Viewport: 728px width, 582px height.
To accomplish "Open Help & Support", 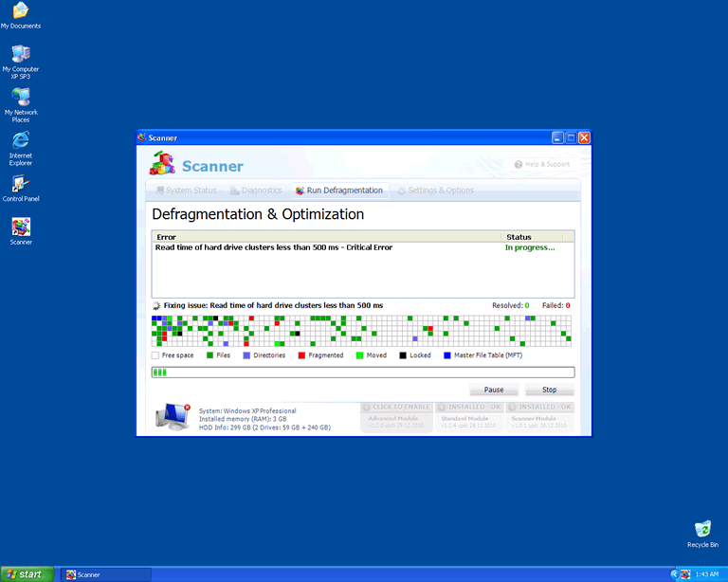I will (542, 164).
